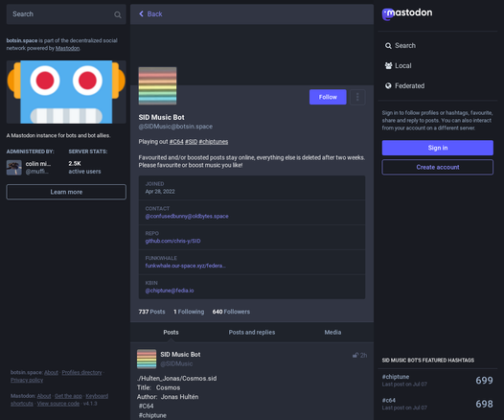Select the @SIDMusic@botsin.space handle text
Screen dimensions: 504x420
click(x=175, y=127)
